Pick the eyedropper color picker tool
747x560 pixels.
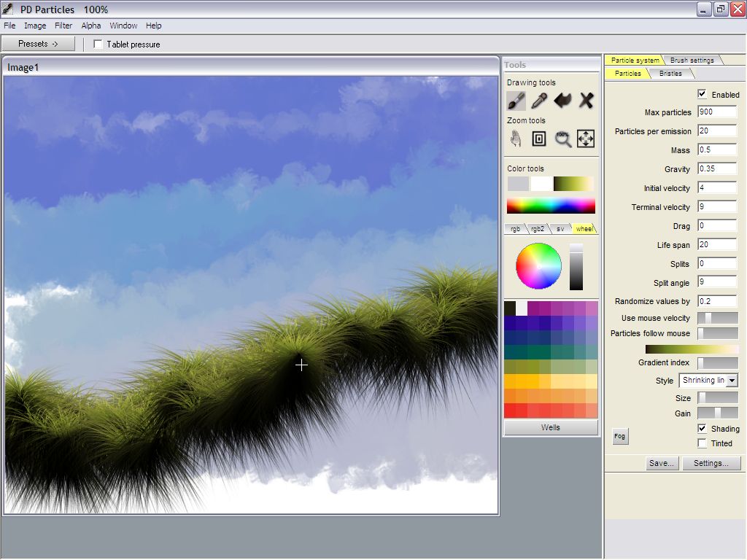(539, 101)
